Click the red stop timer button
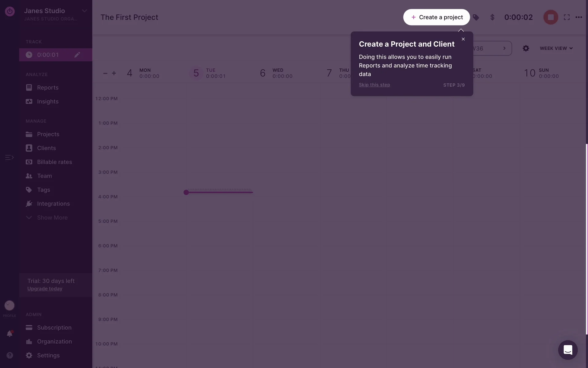588x368 pixels. (550, 17)
